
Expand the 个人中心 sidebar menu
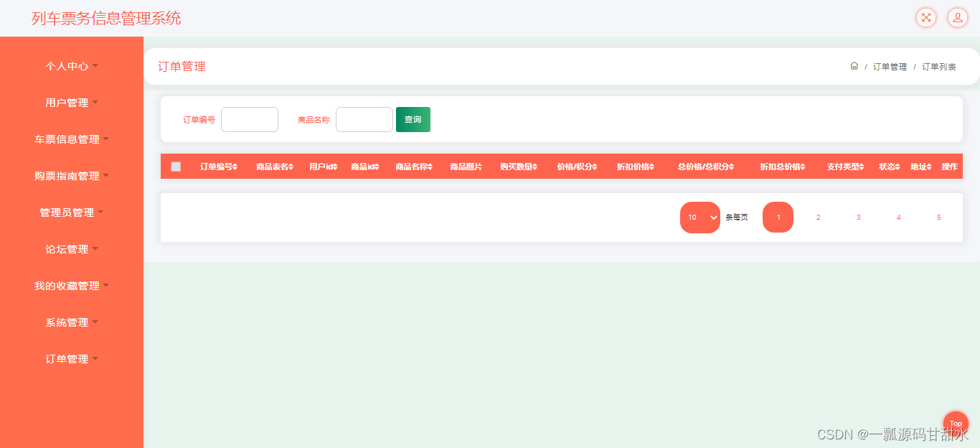pyautogui.click(x=72, y=66)
